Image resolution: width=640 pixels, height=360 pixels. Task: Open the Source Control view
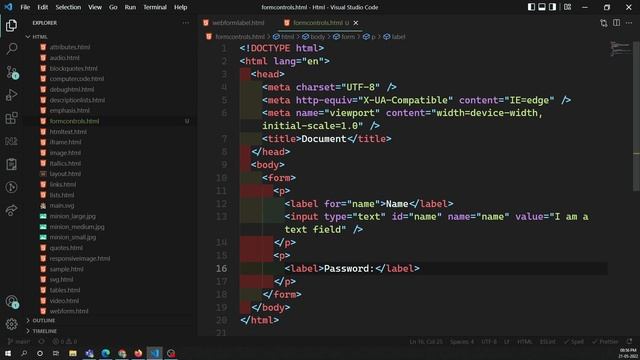[x=11, y=72]
